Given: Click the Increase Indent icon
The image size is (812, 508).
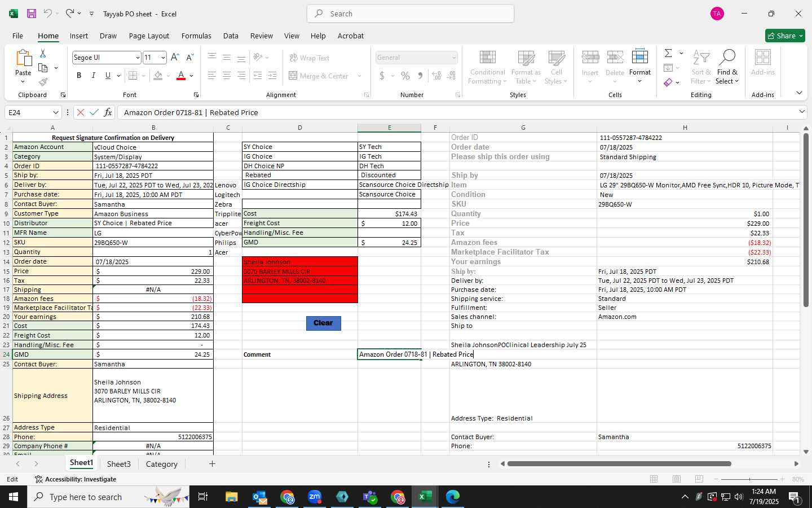Looking at the screenshot, I should point(272,76).
